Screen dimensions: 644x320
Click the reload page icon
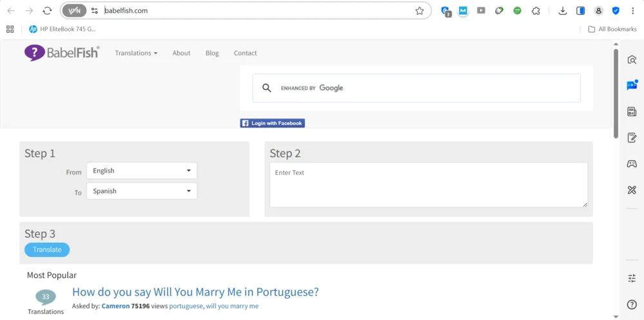pos(47,11)
